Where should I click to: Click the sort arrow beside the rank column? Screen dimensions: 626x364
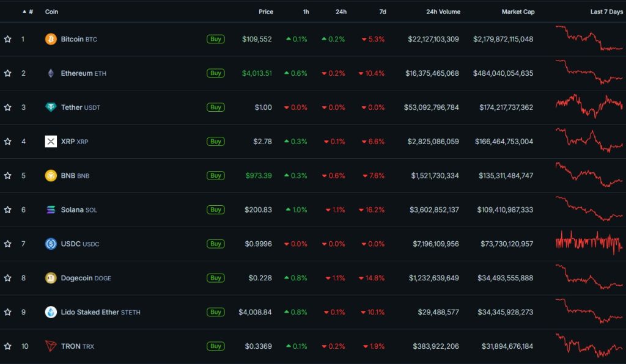click(23, 11)
